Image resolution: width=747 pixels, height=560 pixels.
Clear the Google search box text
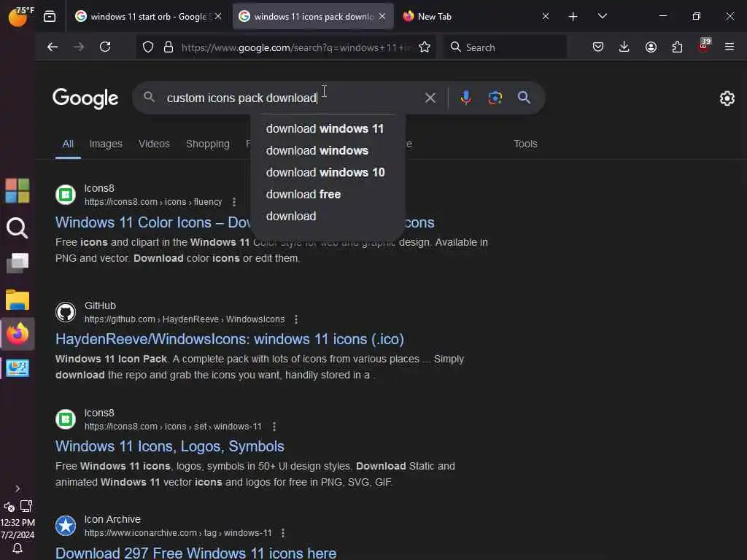[430, 98]
